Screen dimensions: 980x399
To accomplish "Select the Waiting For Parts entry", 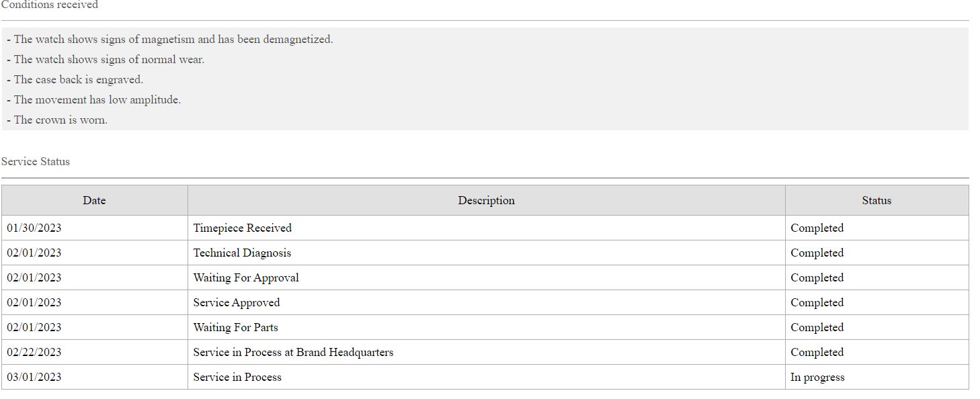I will (x=235, y=327).
